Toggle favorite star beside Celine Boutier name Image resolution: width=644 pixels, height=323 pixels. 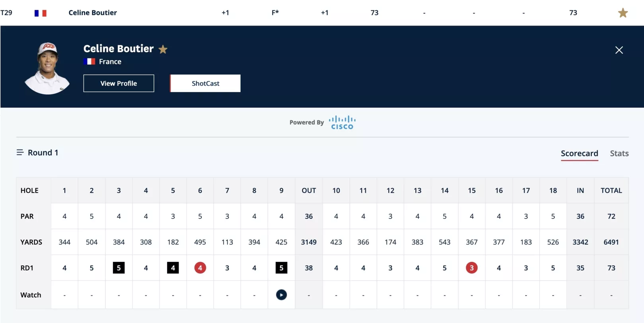(163, 49)
